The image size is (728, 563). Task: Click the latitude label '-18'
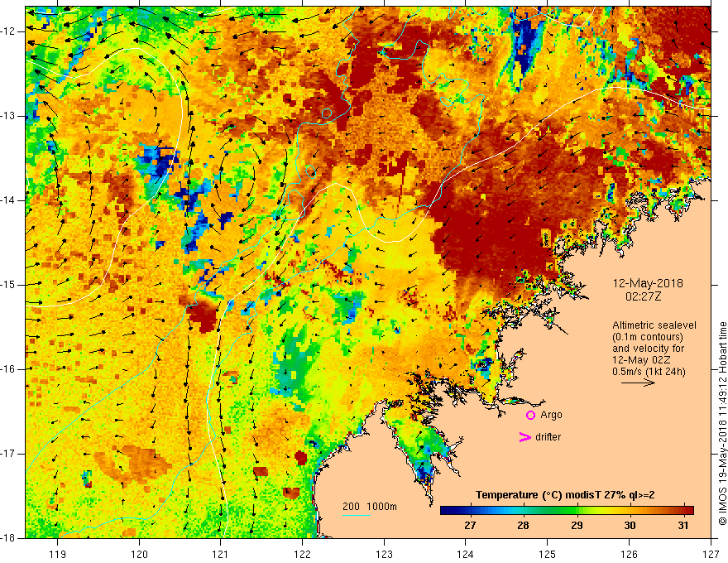(8, 538)
